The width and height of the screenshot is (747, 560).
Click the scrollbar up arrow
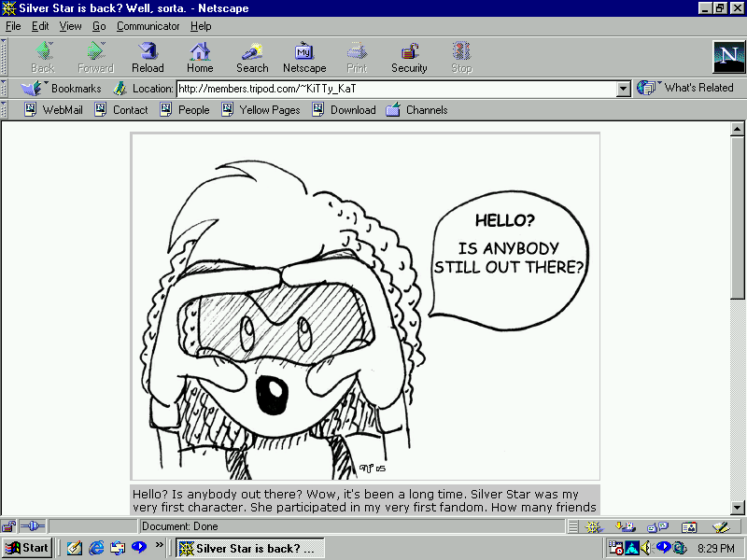click(x=737, y=129)
